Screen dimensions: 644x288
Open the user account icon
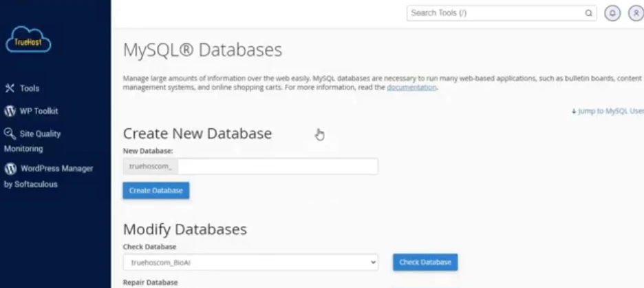pos(636,13)
